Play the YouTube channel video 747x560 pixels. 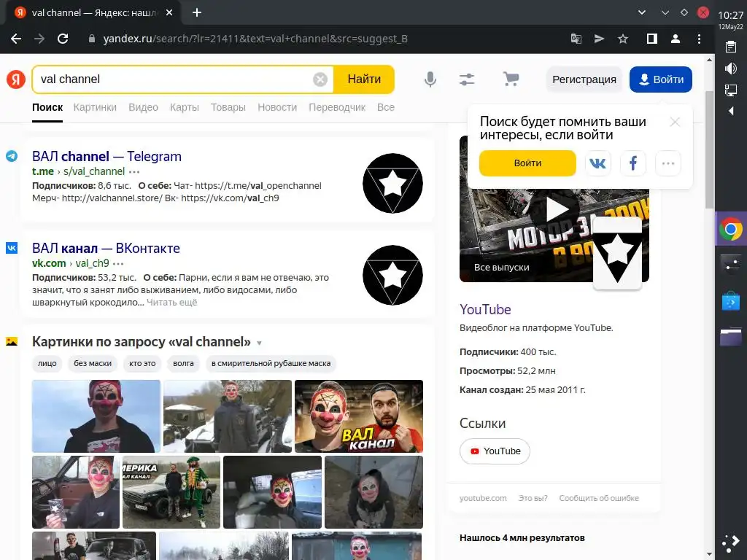coord(554,209)
